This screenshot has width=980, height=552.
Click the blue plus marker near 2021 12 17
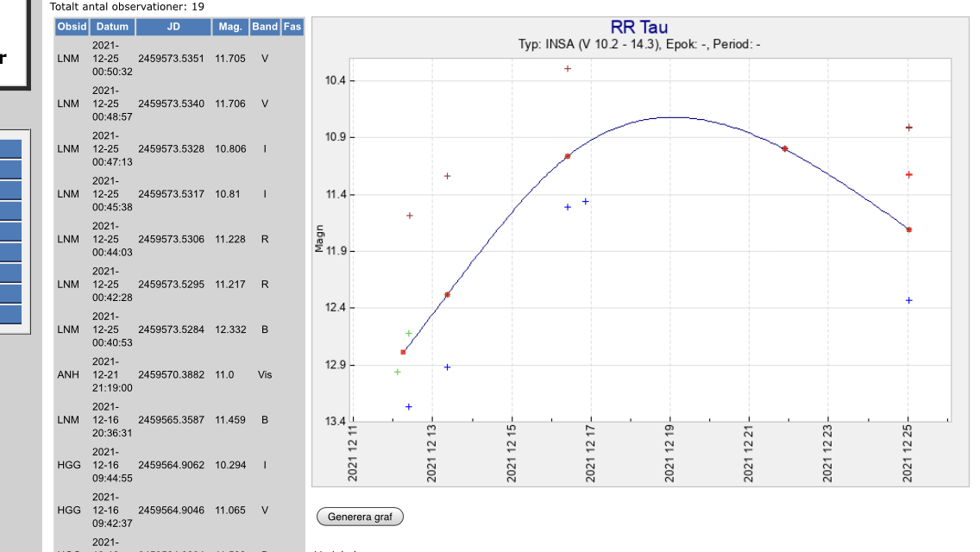tap(586, 202)
